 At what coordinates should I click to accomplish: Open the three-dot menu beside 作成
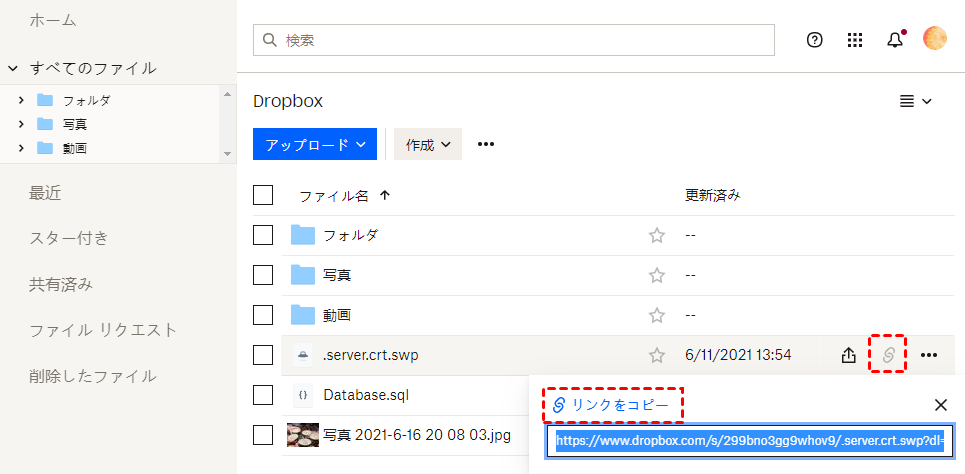[x=486, y=144]
